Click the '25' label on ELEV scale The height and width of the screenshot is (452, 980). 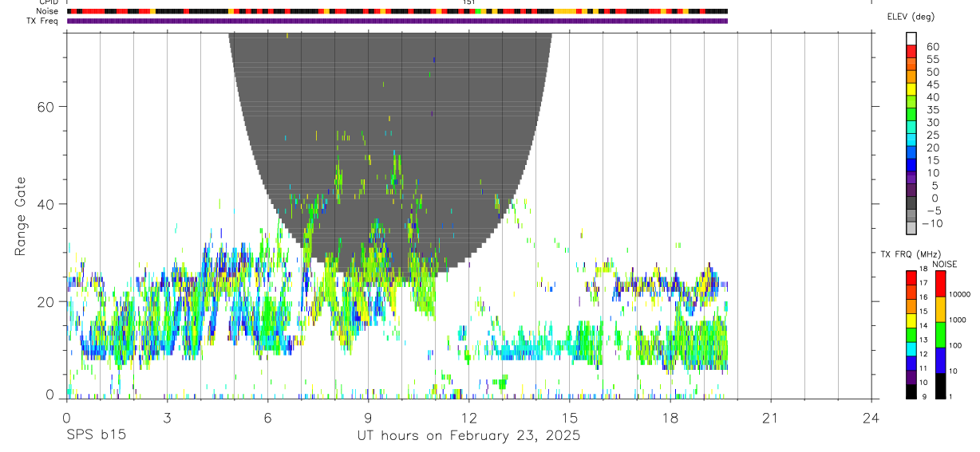[933, 135]
